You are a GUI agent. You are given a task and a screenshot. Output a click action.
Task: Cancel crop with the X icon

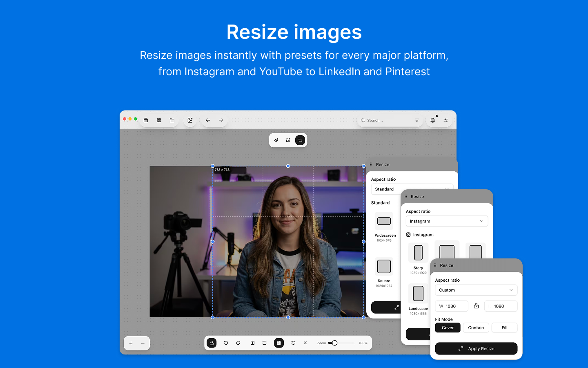pos(305,343)
